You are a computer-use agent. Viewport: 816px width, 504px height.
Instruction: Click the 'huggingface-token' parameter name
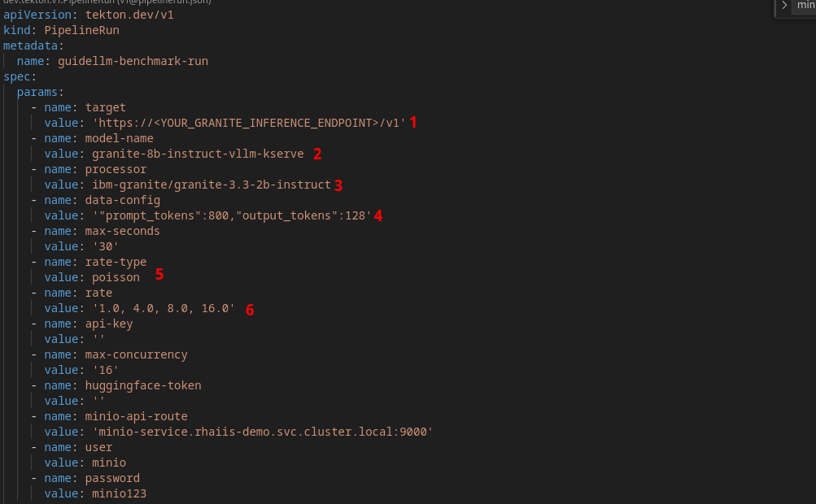pos(142,385)
